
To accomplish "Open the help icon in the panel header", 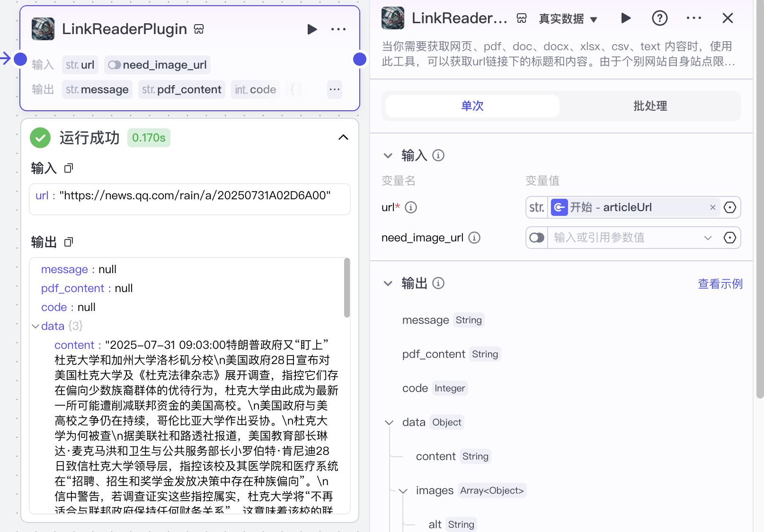I will tap(659, 18).
